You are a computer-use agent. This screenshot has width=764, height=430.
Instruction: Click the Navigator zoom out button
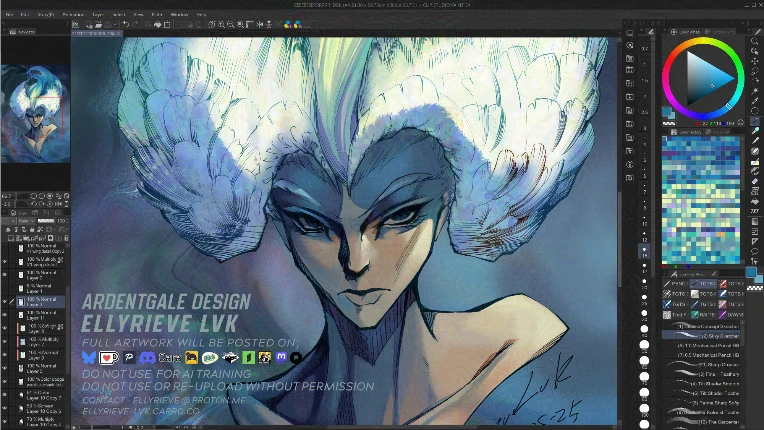pyautogui.click(x=34, y=196)
